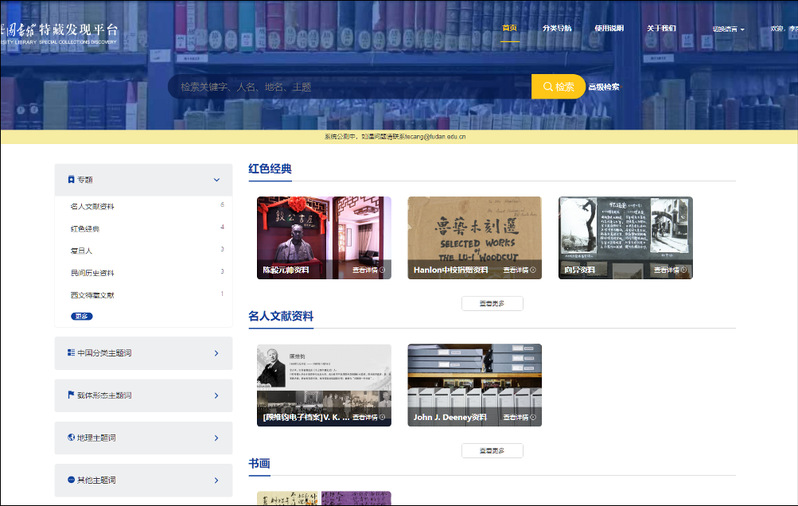This screenshot has width=798, height=506.
Task: Click the flag icon beside 载体形态主题词
Action: pos(71,395)
